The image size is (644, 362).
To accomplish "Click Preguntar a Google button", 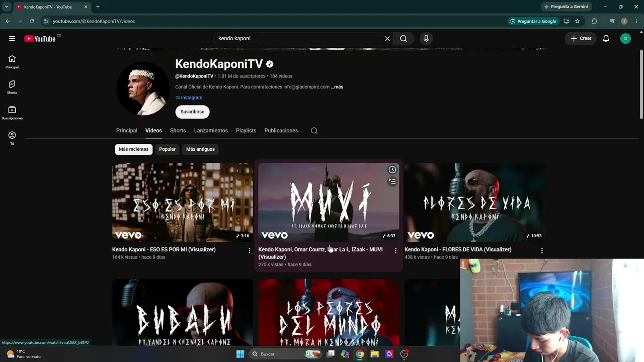I will (x=533, y=21).
